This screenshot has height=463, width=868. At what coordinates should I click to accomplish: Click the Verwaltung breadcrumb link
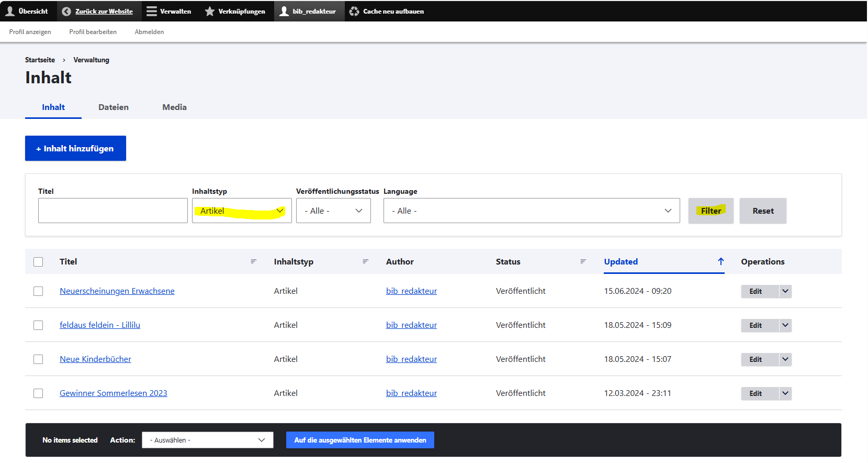91,60
